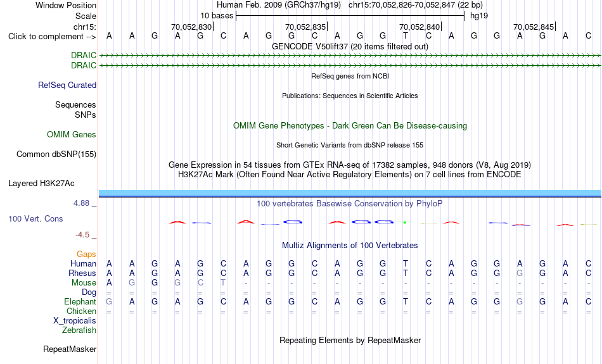The height and width of the screenshot is (364, 602).
Task: Click the OMIM Genes label
Action: tap(71, 135)
